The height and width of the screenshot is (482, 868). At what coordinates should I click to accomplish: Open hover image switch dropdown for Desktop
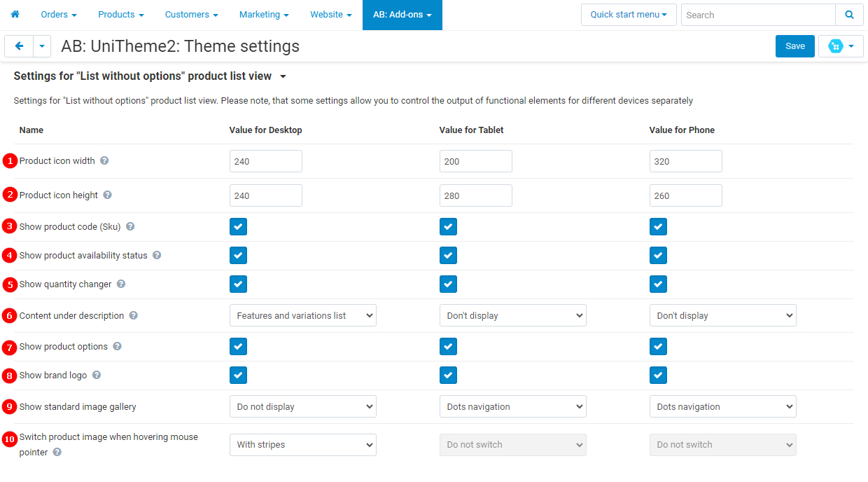click(302, 444)
